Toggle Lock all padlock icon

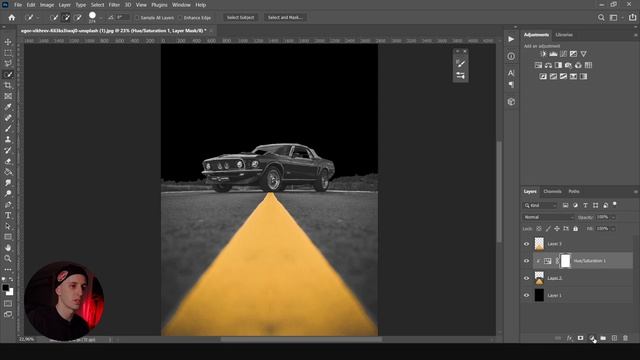576,229
